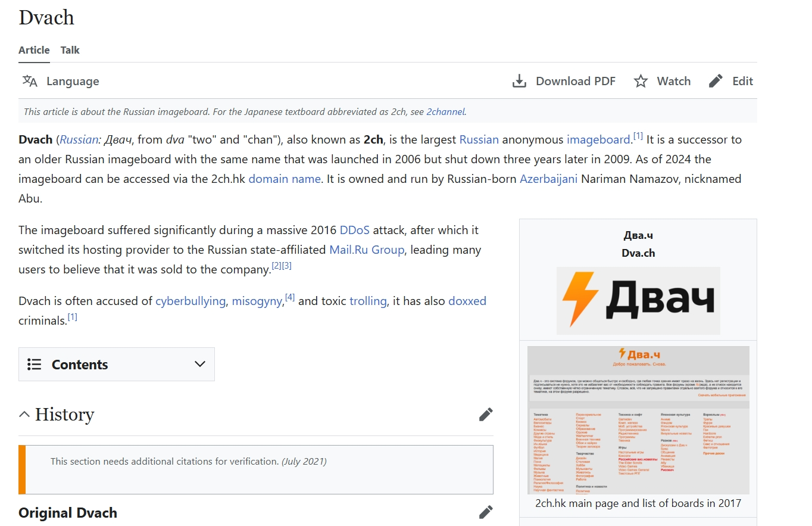
Task: Click citation [1] after criminals
Action: point(72,317)
